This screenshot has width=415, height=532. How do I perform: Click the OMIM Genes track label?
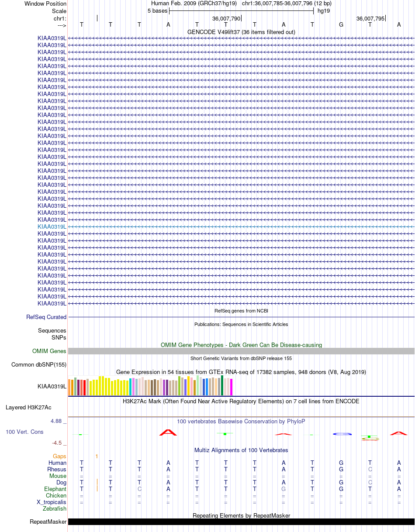pyautogui.click(x=49, y=351)
